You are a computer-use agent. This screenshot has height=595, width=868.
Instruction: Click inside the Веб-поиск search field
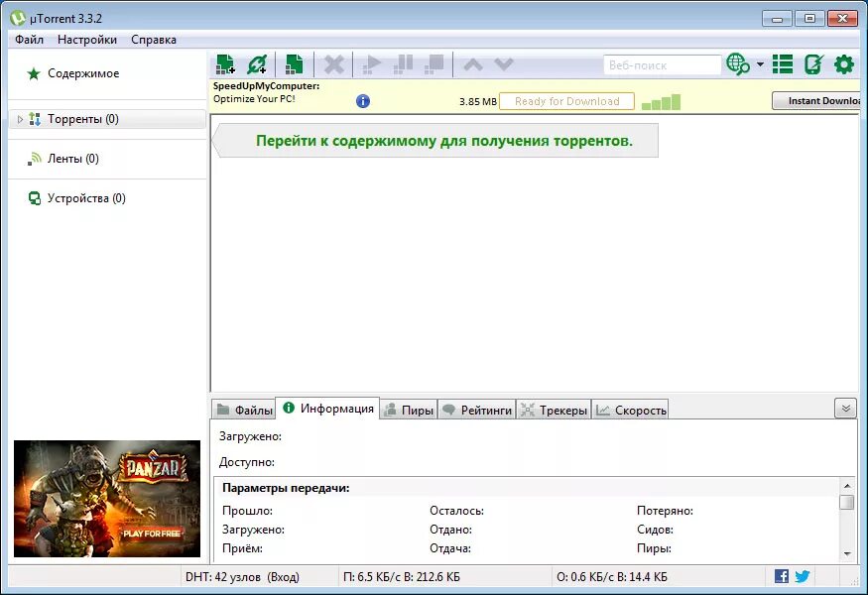(662, 63)
